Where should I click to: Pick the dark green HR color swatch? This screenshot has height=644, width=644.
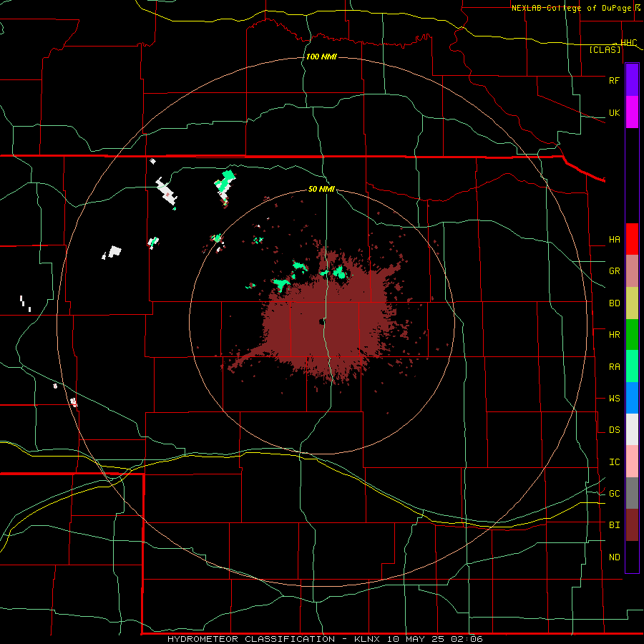pyautogui.click(x=632, y=335)
